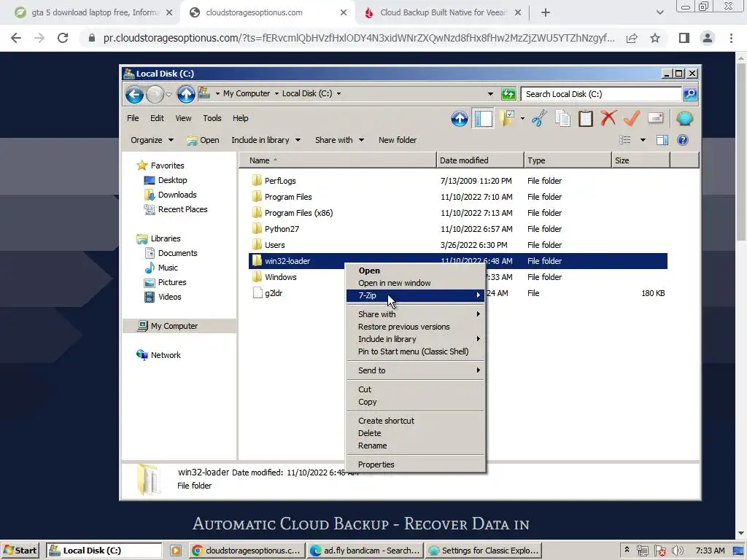Click the clipboard Paste toolbar icon
The width and height of the screenshot is (747, 560).
click(x=586, y=119)
